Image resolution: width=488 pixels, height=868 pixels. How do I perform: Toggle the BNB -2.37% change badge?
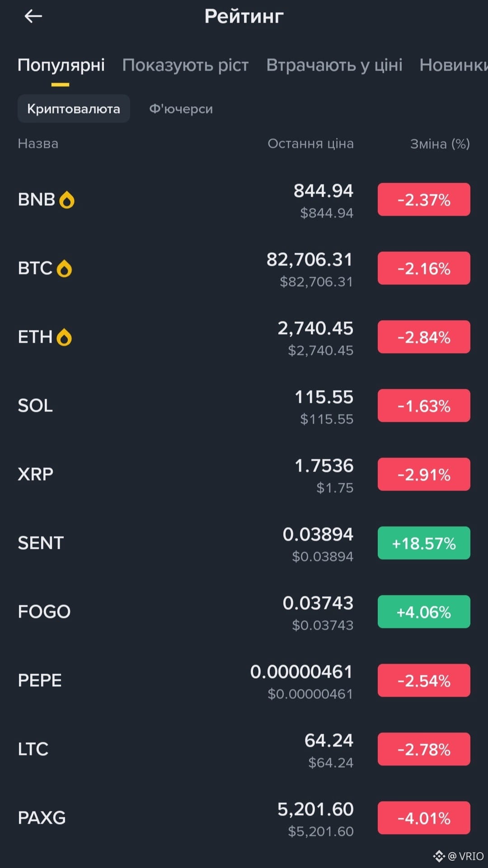(423, 200)
